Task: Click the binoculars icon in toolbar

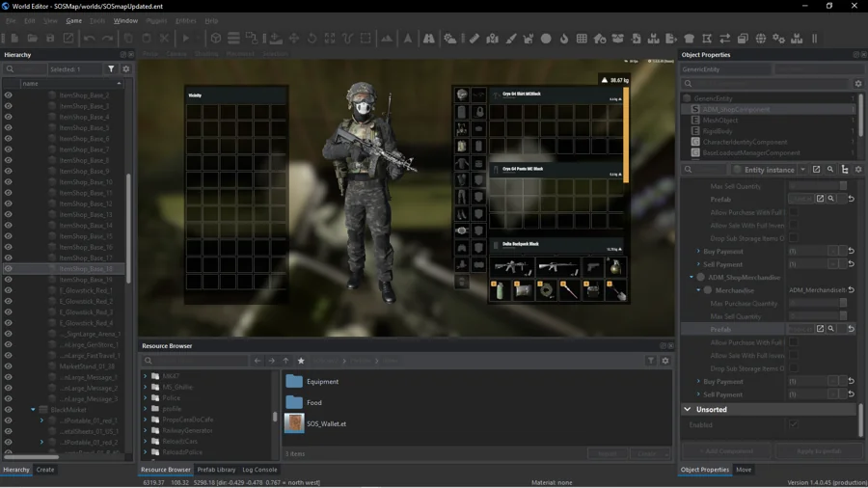Action: tap(428, 39)
